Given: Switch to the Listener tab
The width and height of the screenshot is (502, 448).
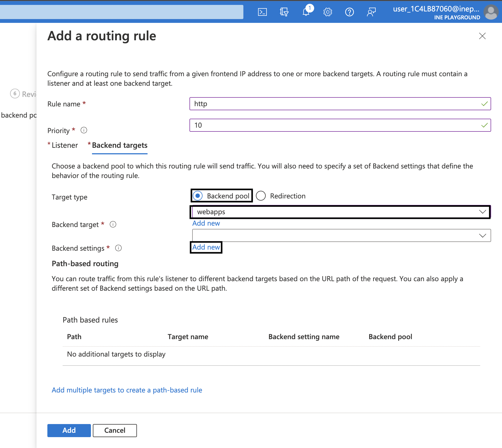Looking at the screenshot, I should (65, 145).
